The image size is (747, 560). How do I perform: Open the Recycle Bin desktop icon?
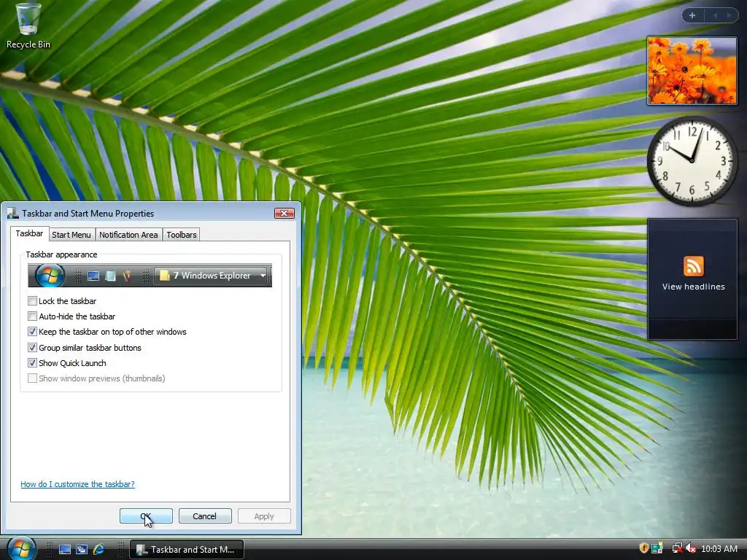coord(28,26)
